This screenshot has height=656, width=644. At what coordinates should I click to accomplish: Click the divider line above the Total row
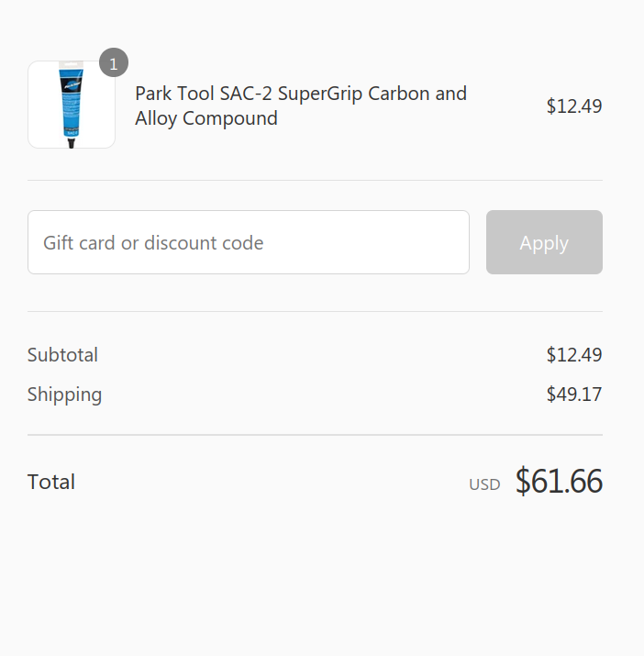point(315,435)
